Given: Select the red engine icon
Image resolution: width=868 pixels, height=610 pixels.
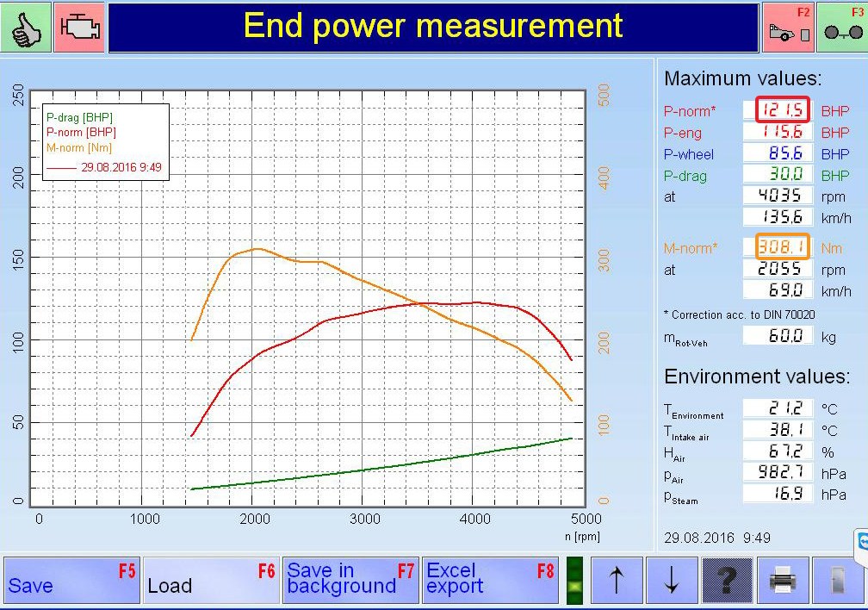Looking at the screenshot, I should (80, 28).
